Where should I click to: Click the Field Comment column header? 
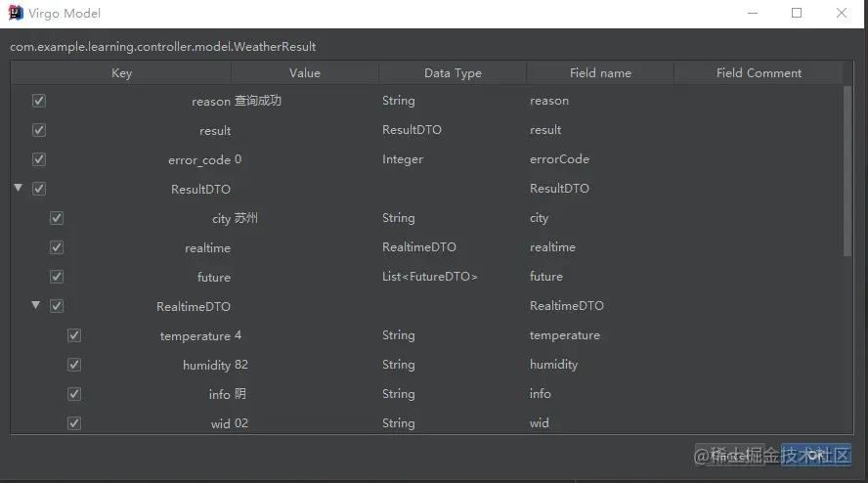(x=759, y=73)
